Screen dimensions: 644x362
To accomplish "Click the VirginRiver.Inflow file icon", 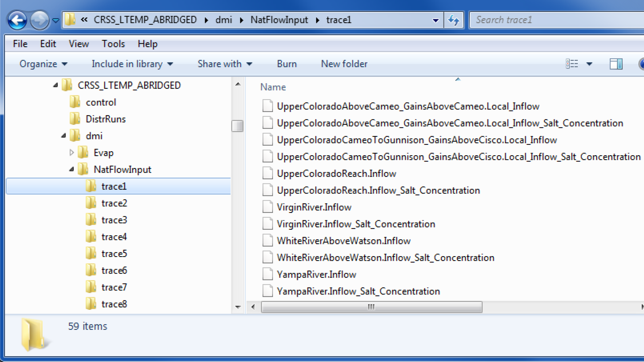I will 267,207.
